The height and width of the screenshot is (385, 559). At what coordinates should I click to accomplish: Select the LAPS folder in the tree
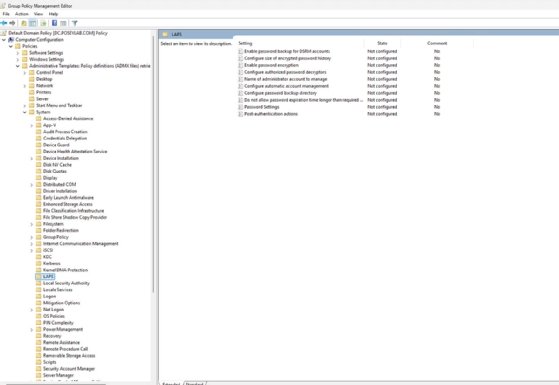pos(48,277)
